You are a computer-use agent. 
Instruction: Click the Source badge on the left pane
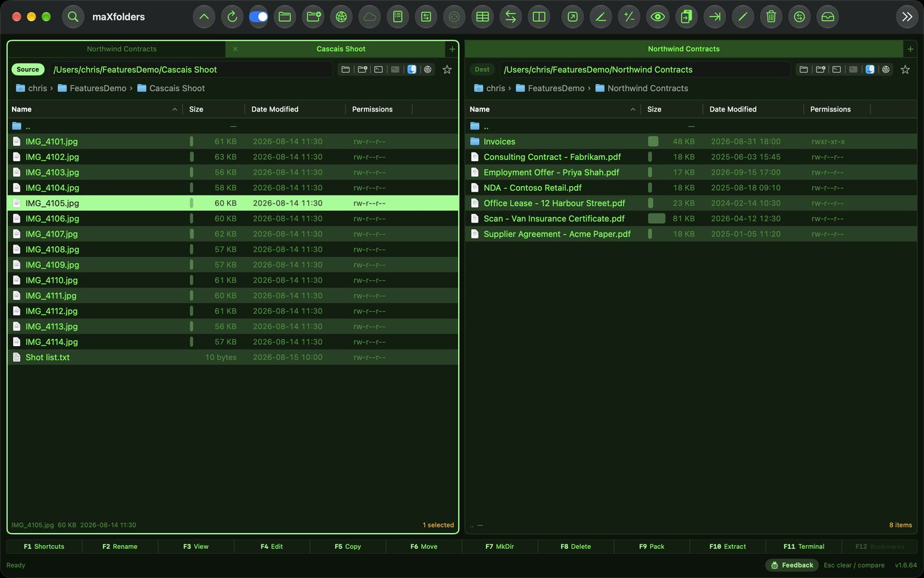coord(28,69)
